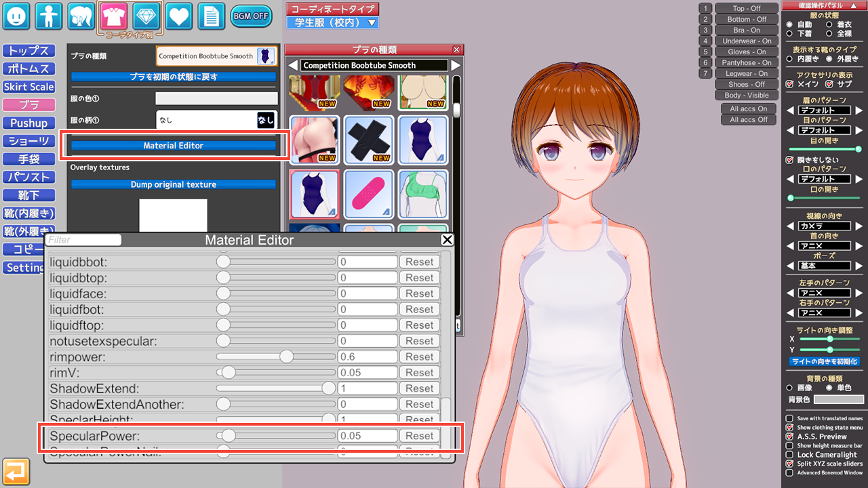
Task: Click the orange return arrow icon
Action: click(x=16, y=472)
